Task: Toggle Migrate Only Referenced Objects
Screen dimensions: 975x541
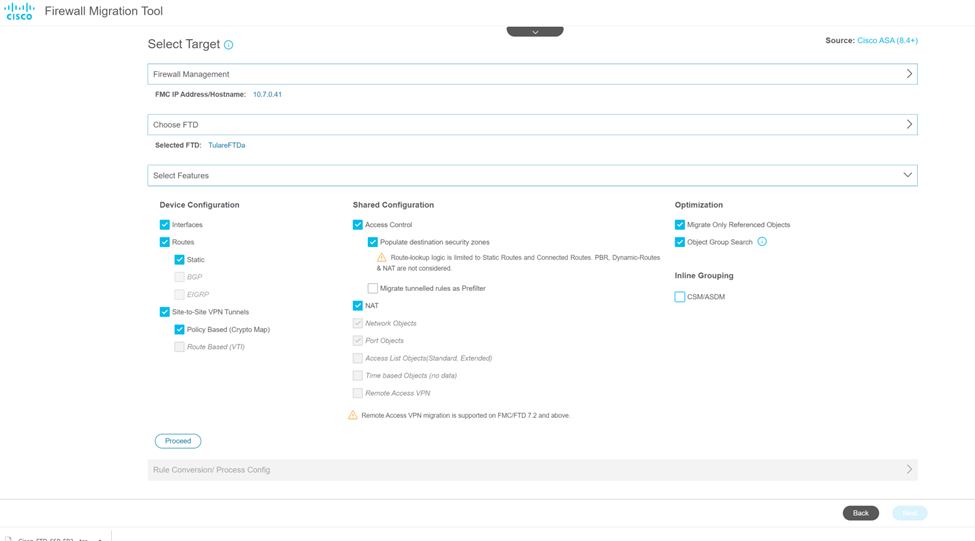Action: click(680, 225)
